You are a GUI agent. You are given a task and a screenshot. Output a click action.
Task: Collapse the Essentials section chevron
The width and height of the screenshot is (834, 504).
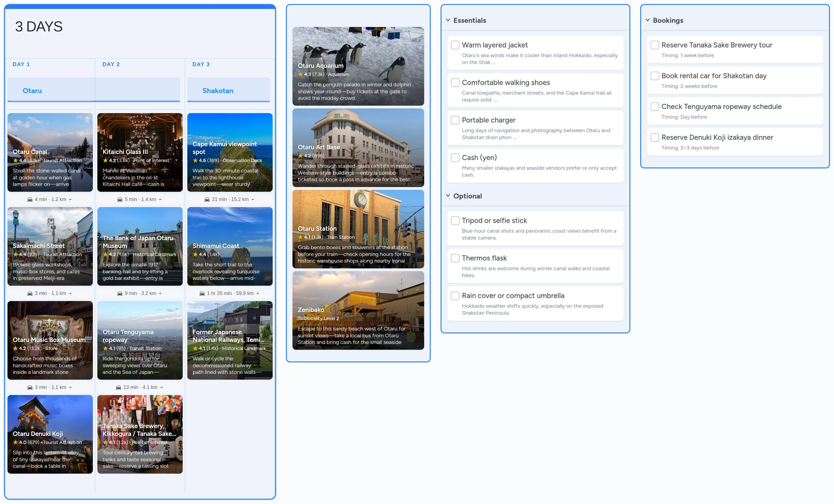(x=448, y=20)
